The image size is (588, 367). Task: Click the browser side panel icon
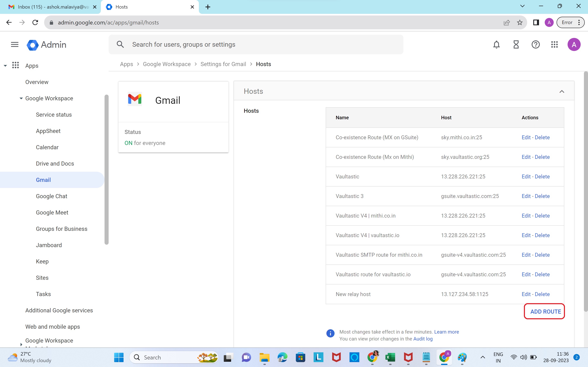point(536,23)
